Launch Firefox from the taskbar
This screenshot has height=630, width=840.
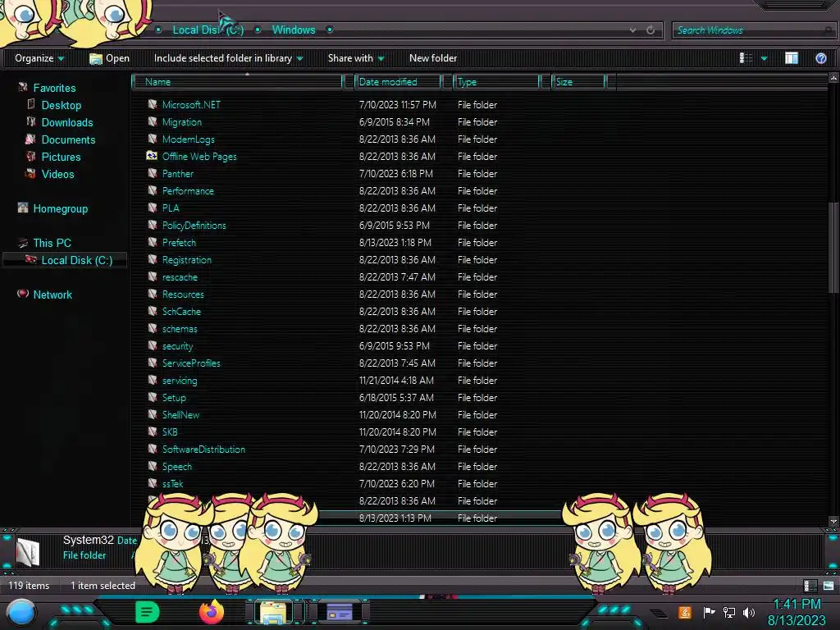[x=212, y=612]
